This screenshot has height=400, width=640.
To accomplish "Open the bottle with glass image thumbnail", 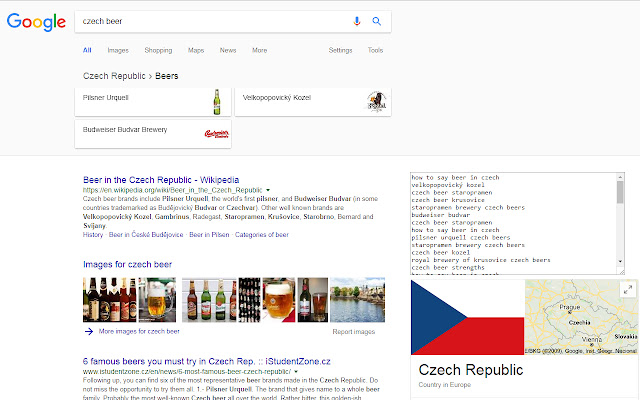I will (x=313, y=300).
